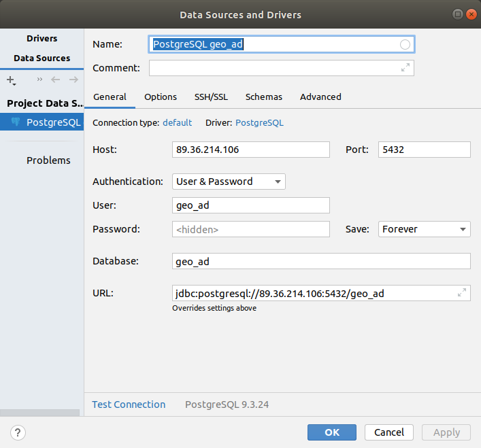
Task: Open the Advanced tab
Action: point(320,97)
